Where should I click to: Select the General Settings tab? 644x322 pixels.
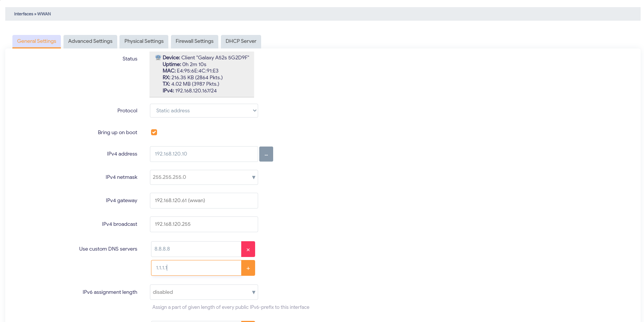(x=36, y=41)
